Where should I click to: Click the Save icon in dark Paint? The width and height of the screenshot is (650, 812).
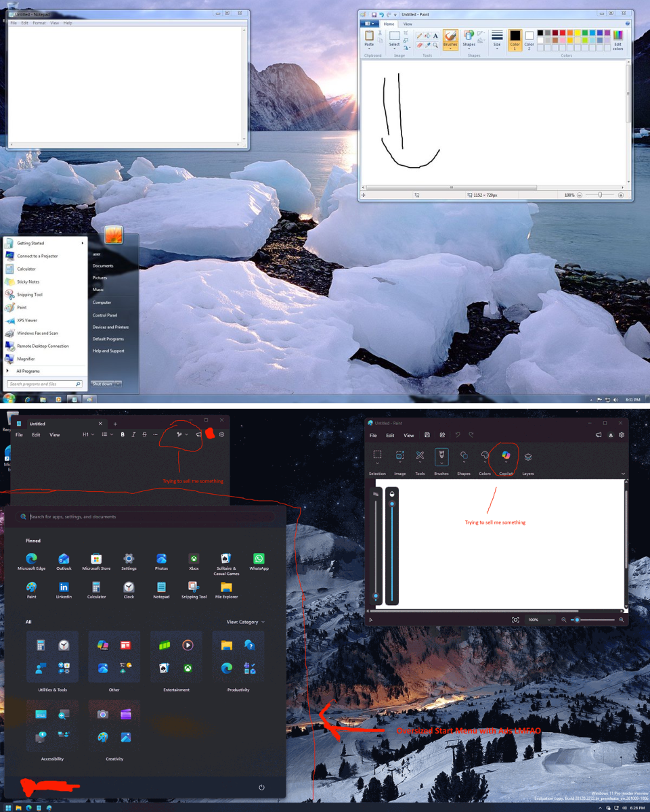click(427, 435)
